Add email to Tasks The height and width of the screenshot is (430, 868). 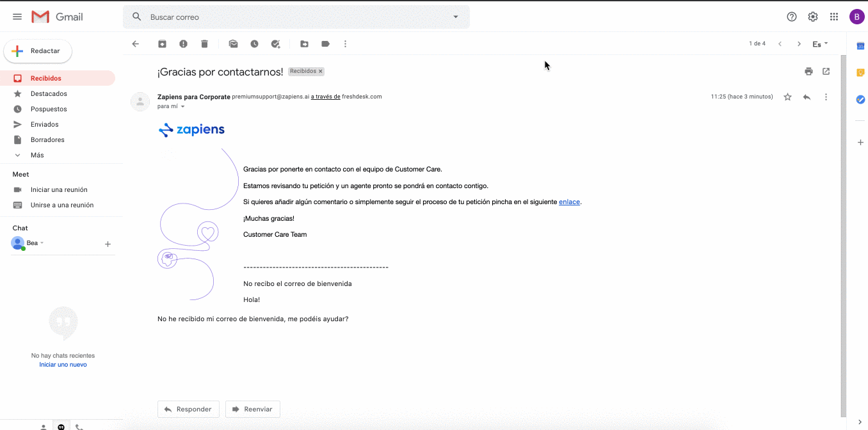tap(275, 44)
